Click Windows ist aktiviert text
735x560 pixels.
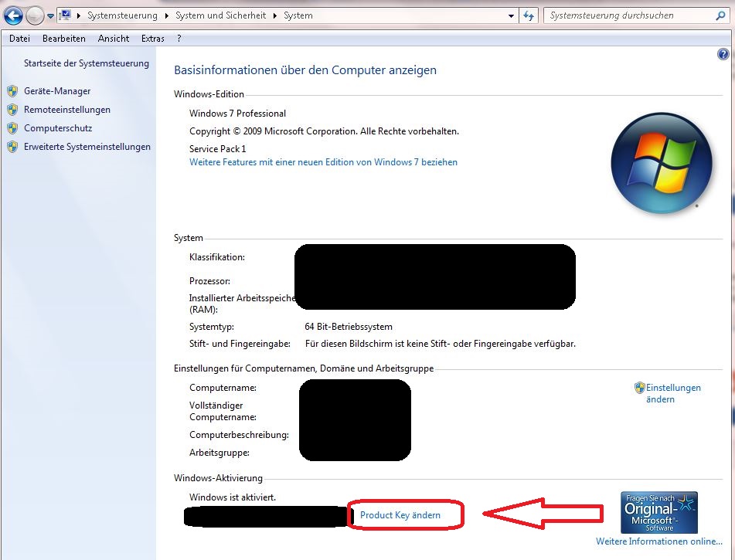click(233, 497)
